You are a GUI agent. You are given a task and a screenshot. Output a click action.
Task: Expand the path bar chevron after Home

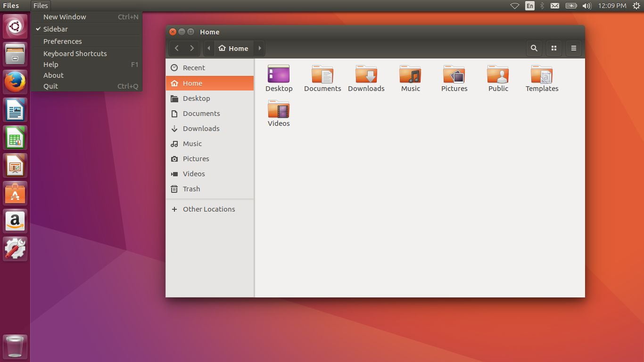(x=259, y=48)
